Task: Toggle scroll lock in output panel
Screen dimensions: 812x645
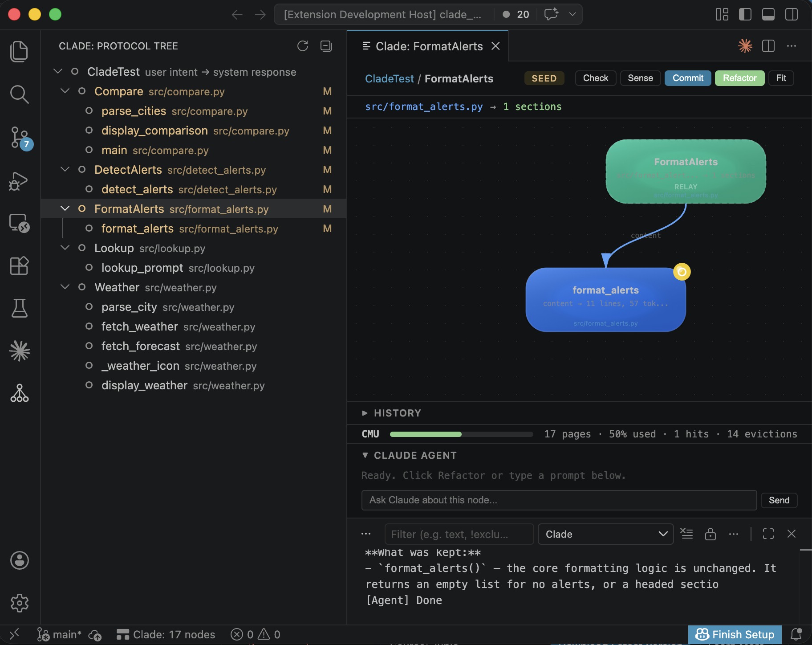Action: tap(710, 534)
